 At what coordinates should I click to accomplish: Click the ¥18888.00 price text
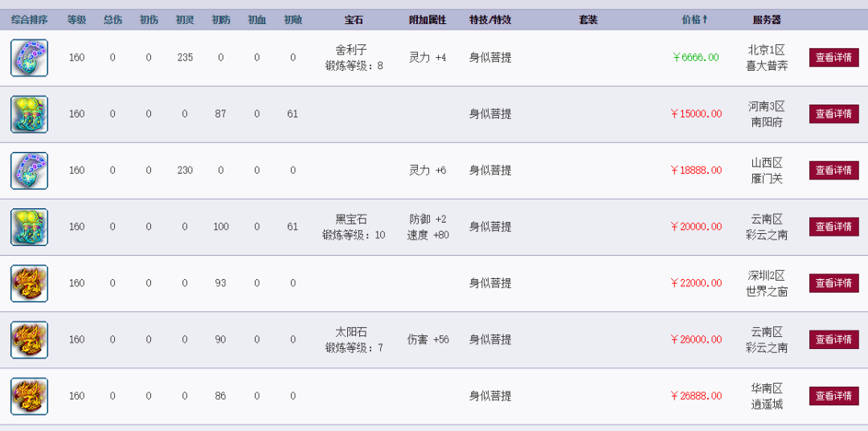pyautogui.click(x=696, y=170)
